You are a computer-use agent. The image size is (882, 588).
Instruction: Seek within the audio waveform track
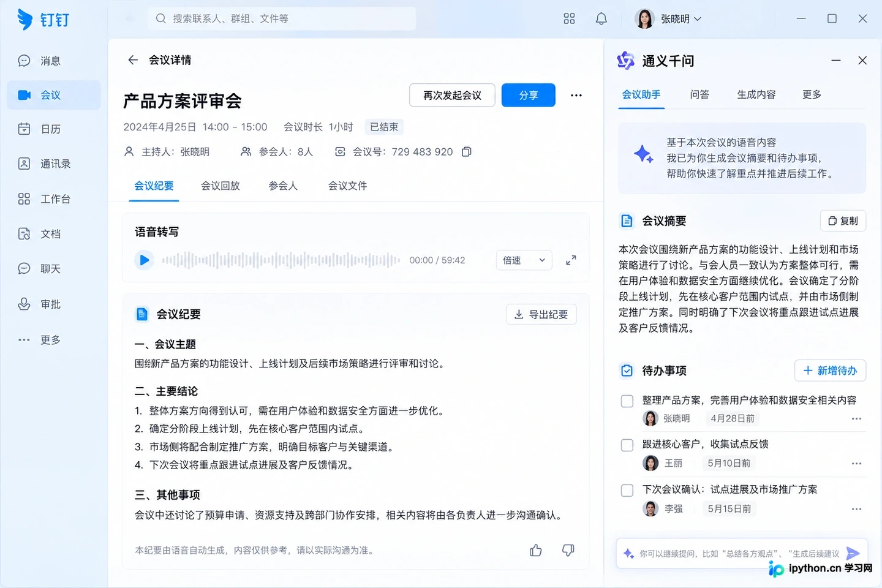(x=281, y=260)
